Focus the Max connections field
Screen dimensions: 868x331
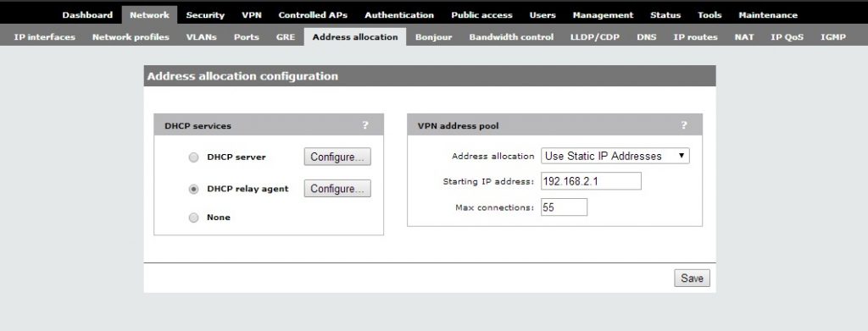(564, 207)
